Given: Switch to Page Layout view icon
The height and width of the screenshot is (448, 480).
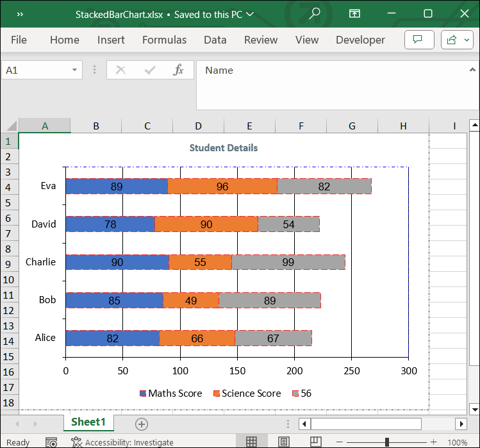Looking at the screenshot, I should (x=284, y=442).
